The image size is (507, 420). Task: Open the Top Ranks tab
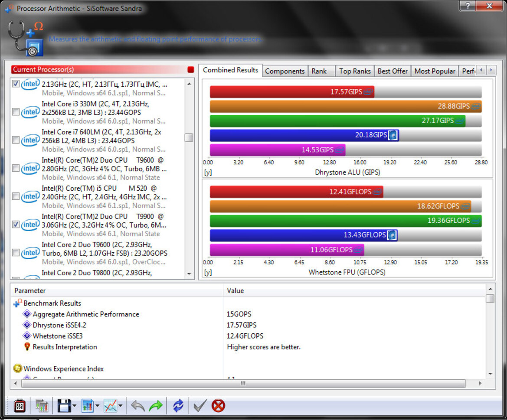pyautogui.click(x=355, y=71)
